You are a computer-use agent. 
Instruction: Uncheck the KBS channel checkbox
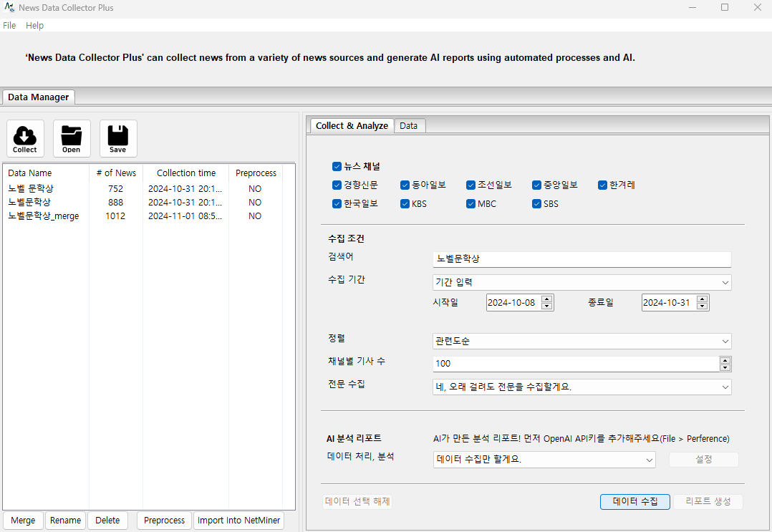click(405, 204)
